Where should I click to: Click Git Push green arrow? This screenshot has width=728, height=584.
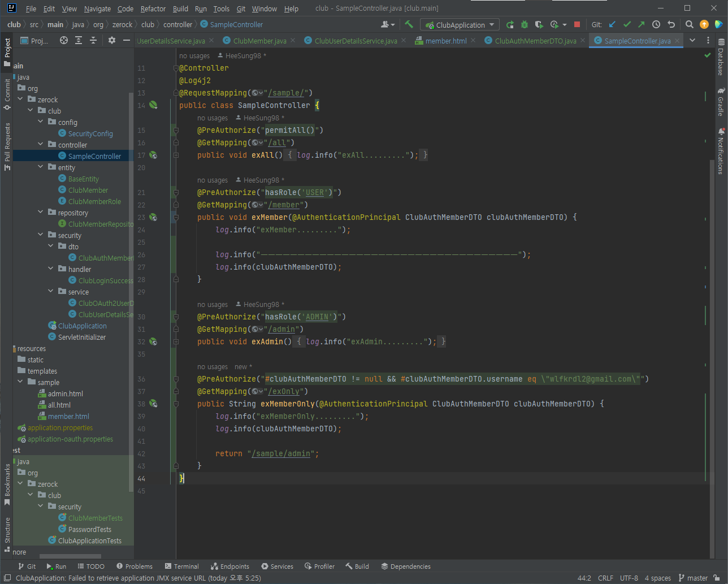click(x=641, y=24)
